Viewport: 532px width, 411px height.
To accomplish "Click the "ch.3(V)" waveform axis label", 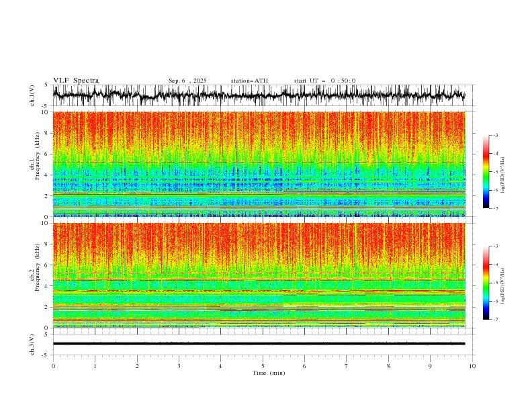I will pos(32,345).
